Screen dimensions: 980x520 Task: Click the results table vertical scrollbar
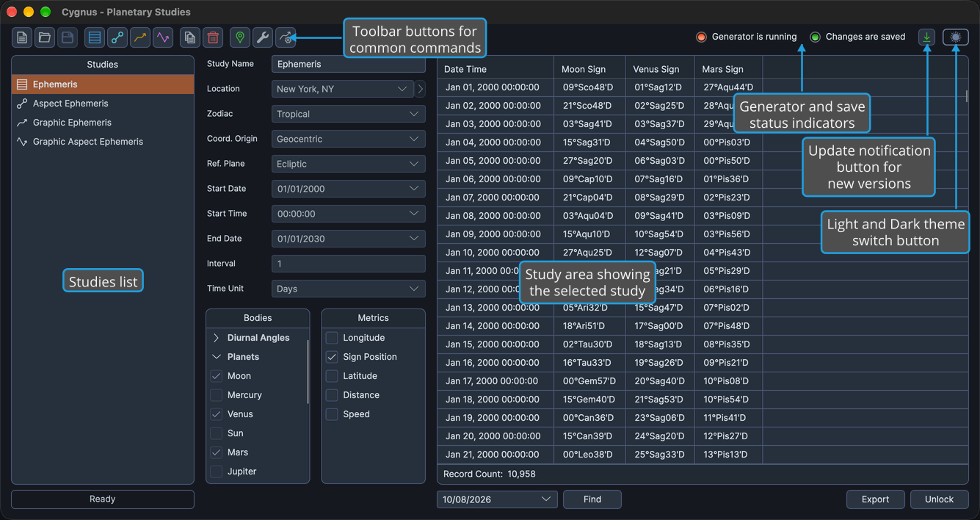pyautogui.click(x=966, y=96)
